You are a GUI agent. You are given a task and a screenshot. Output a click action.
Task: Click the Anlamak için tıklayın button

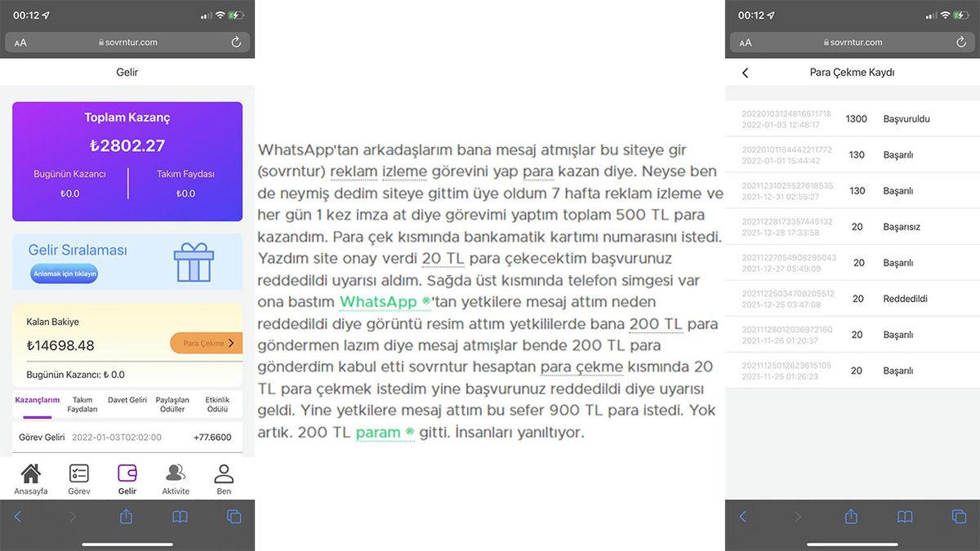pyautogui.click(x=65, y=274)
